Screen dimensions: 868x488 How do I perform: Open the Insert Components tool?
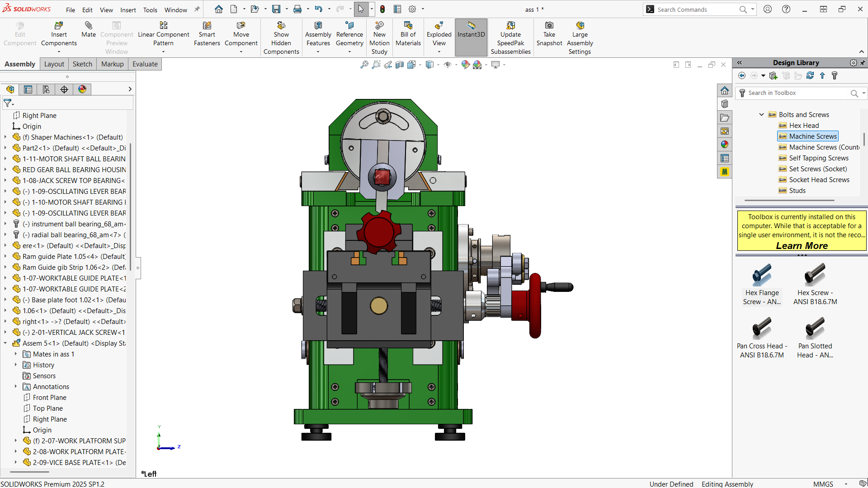click(x=59, y=34)
